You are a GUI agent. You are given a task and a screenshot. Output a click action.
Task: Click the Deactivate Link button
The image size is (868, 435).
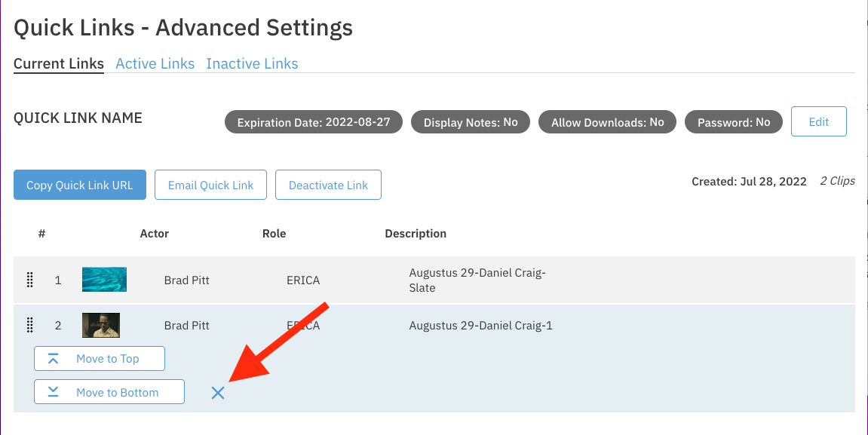coord(328,185)
